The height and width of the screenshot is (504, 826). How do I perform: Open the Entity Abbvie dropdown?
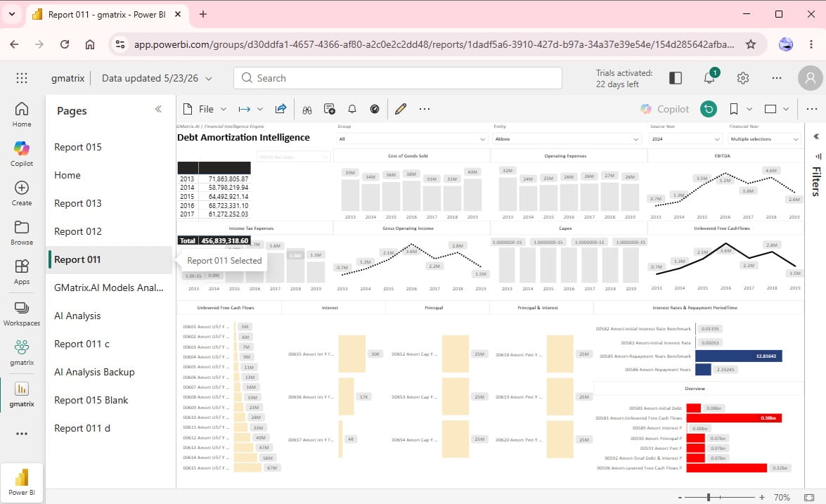click(x=567, y=139)
